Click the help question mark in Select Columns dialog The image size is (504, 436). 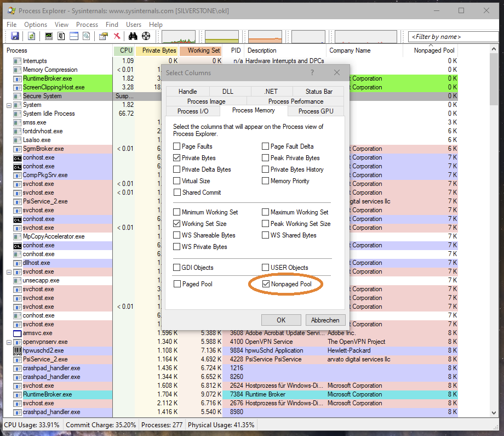click(x=312, y=73)
